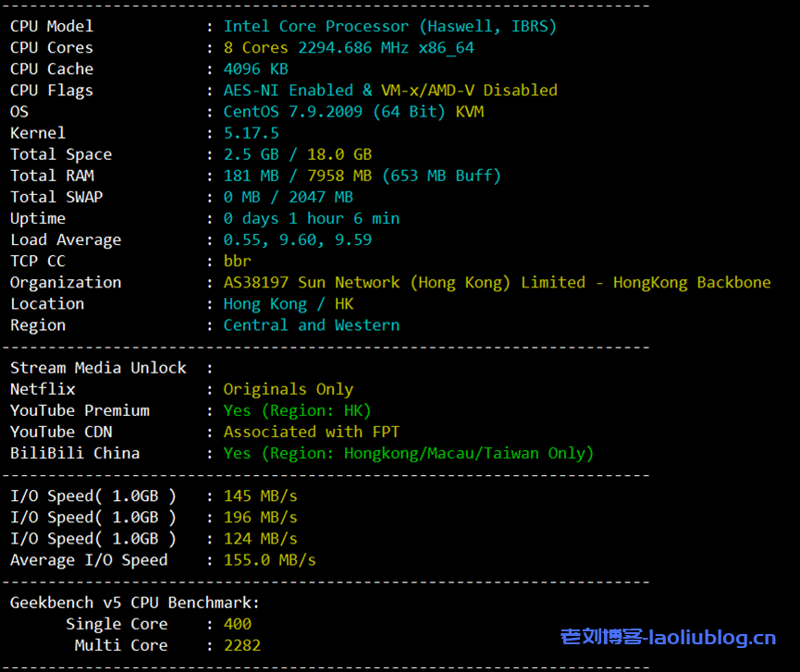Click the TCP CC bbr value
The height and width of the screenshot is (672, 800).
click(237, 261)
